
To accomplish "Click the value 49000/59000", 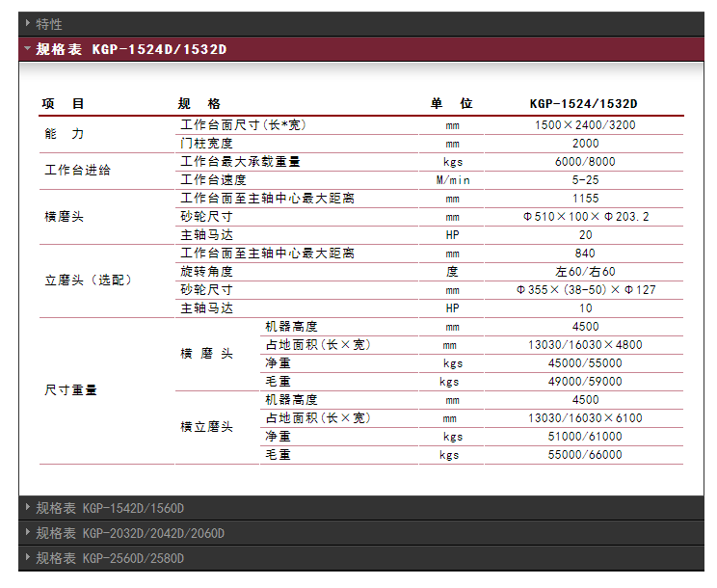I will point(585,382).
